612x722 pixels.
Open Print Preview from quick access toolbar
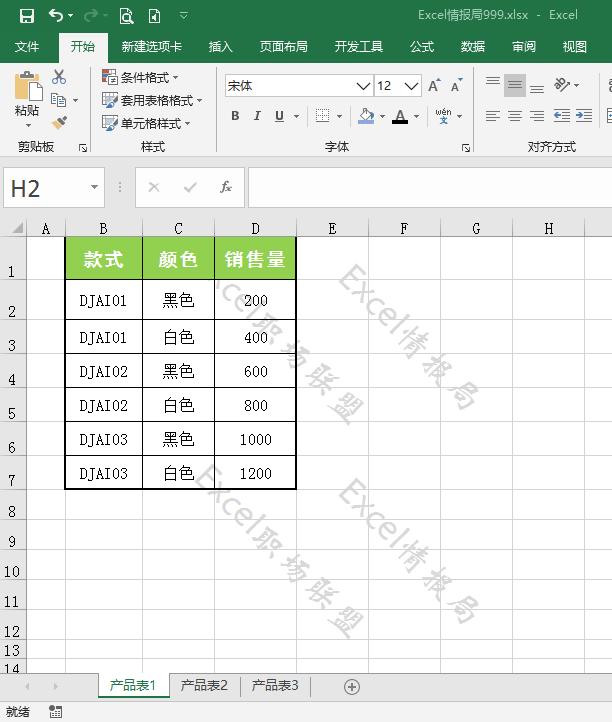click(126, 16)
